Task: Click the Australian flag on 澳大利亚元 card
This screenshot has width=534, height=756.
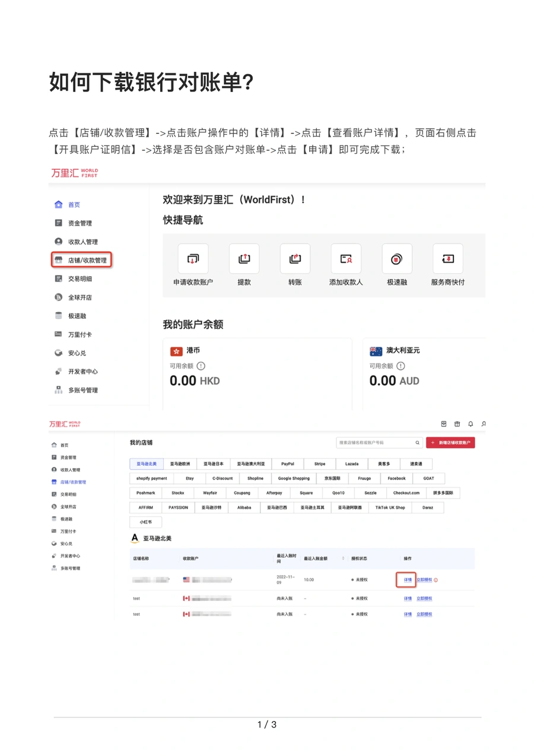Action: [376, 351]
